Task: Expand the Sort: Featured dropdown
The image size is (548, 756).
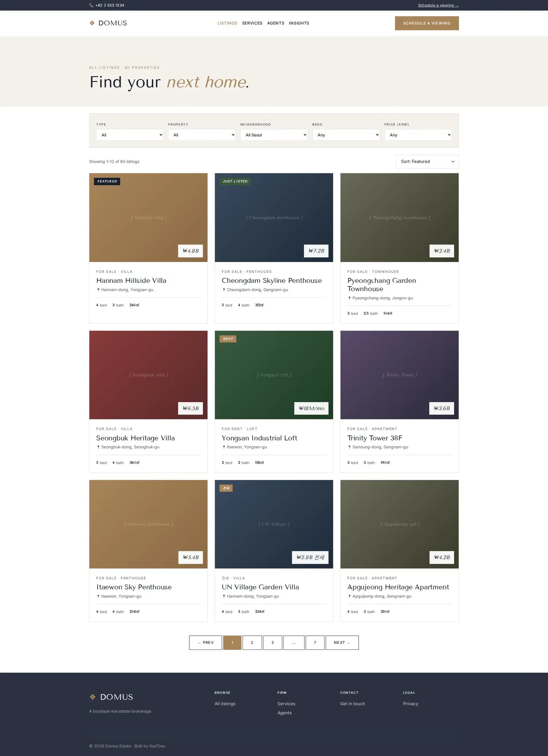Action: pyautogui.click(x=427, y=162)
